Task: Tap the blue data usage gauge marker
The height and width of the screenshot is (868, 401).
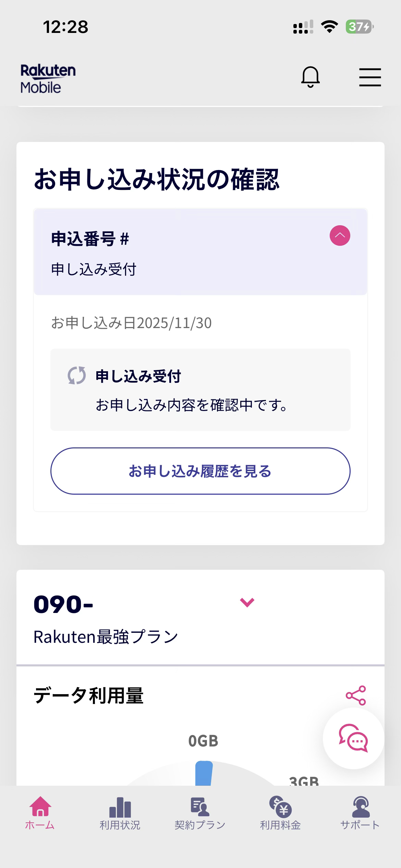Action: point(204,773)
